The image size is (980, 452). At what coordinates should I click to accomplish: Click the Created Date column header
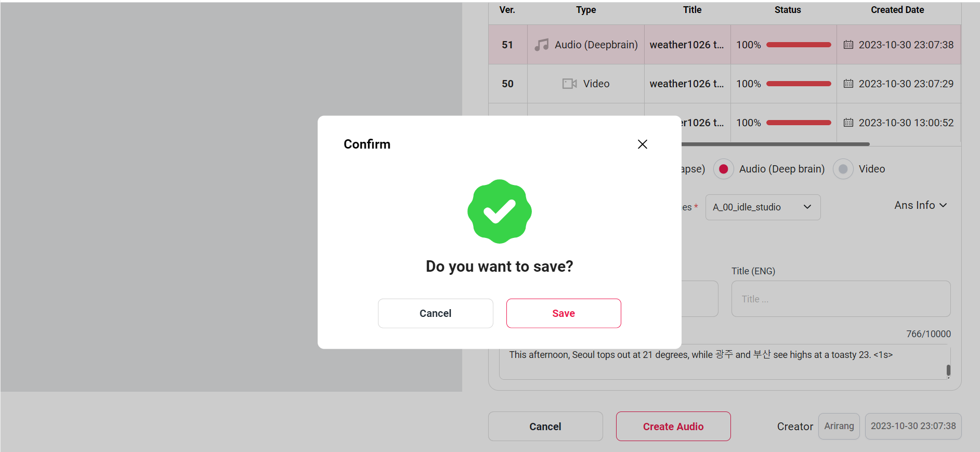(897, 10)
